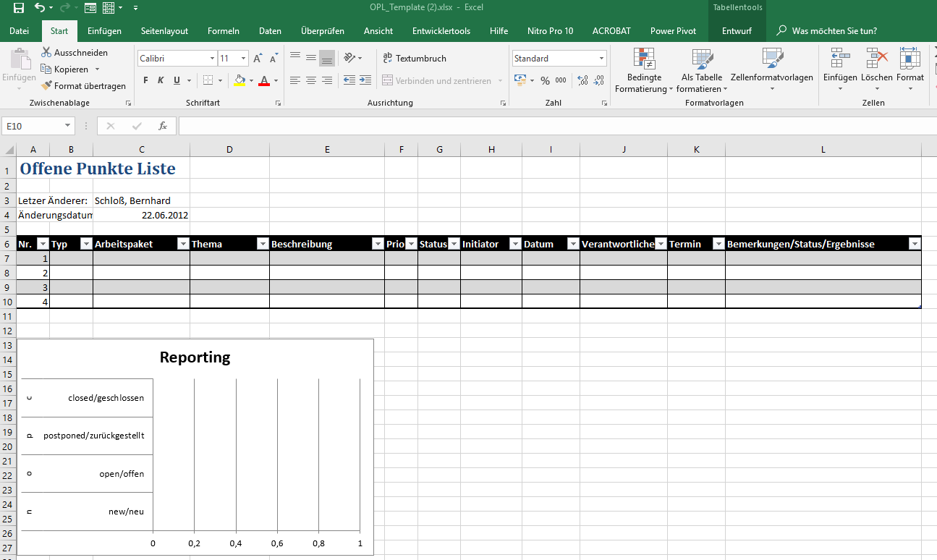This screenshot has width=937, height=560.
Task: Switch to the Einfügen ribbon tab
Action: (x=104, y=31)
